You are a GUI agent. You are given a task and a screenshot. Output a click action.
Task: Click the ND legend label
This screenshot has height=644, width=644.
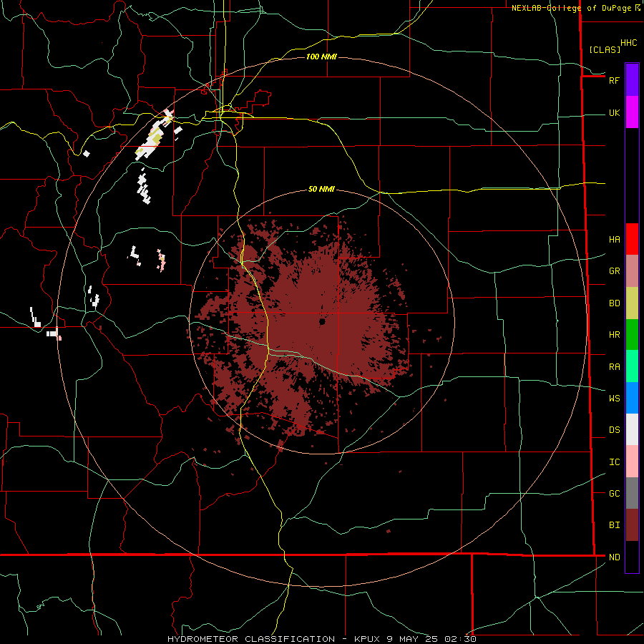coord(614,557)
